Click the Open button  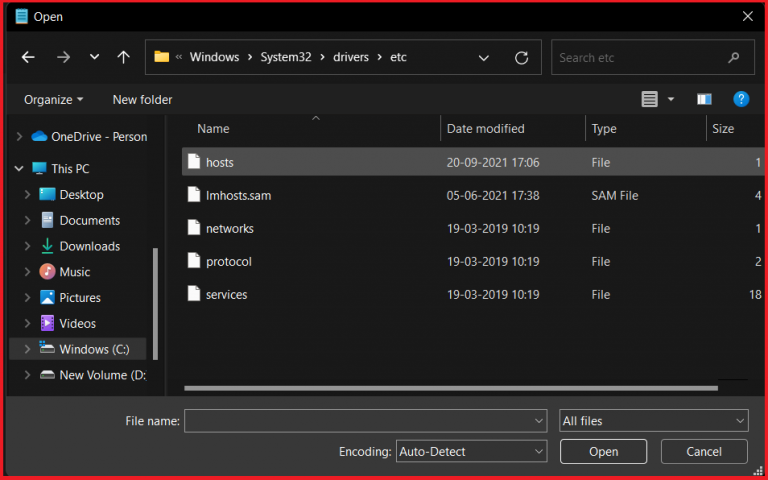point(603,451)
